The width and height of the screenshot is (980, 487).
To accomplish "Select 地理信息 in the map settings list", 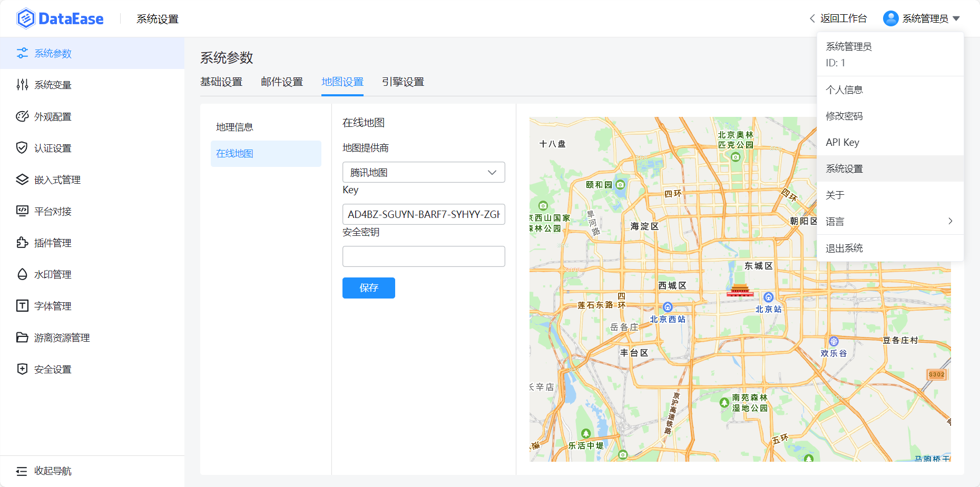I will pos(266,127).
